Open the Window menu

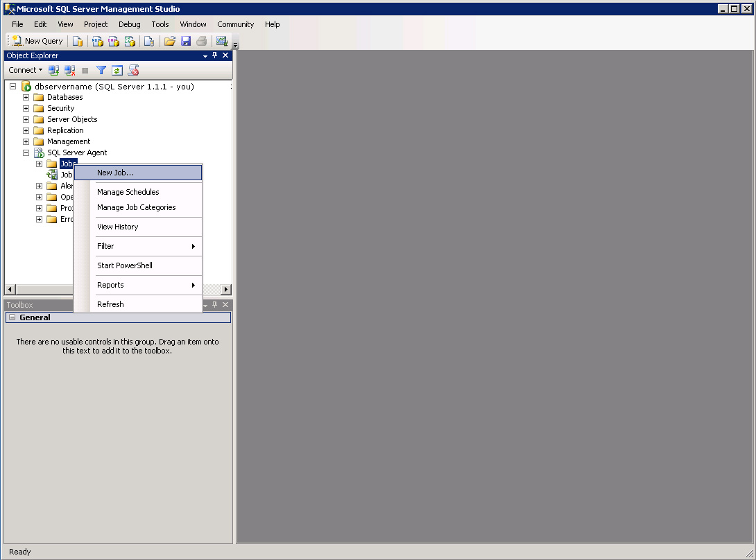(x=193, y=24)
